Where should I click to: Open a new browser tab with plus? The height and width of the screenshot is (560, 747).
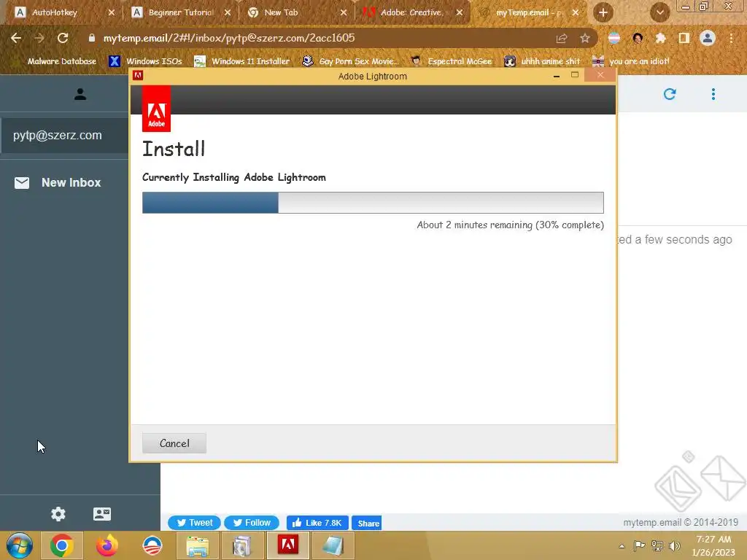coord(603,12)
